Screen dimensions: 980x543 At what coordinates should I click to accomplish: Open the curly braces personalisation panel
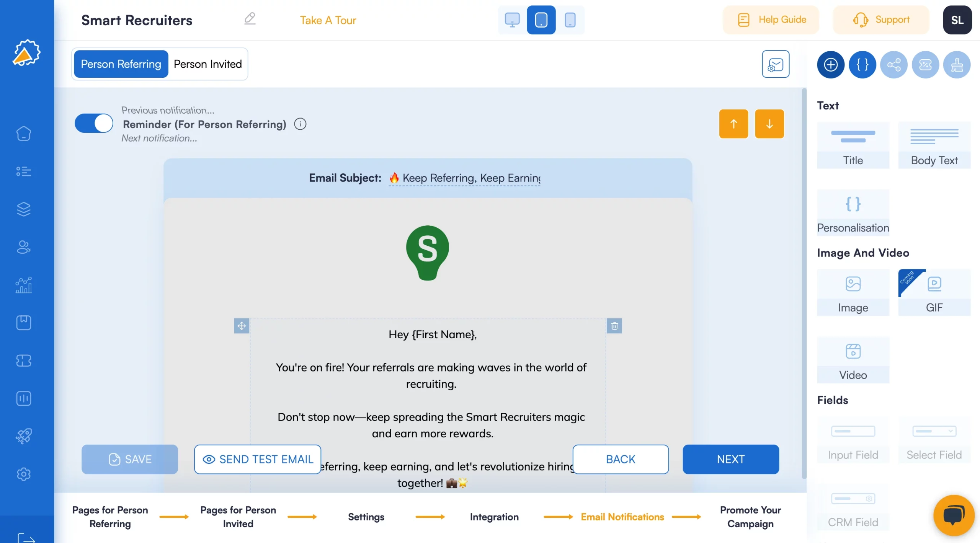862,65
